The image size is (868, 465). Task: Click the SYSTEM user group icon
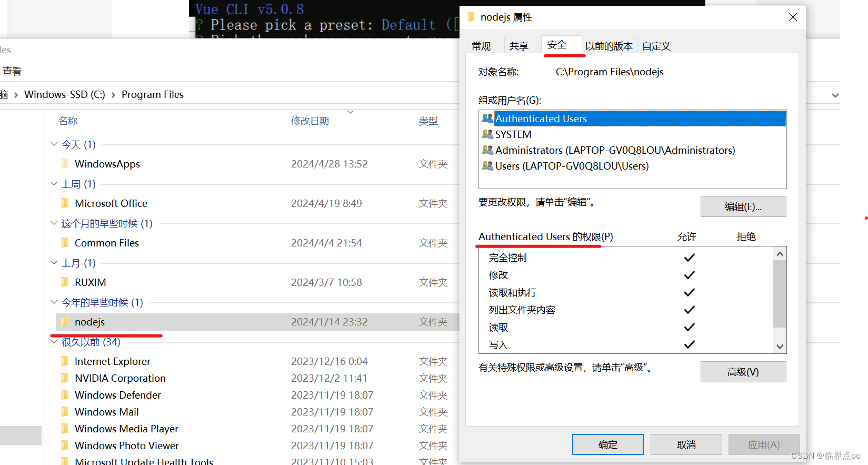487,134
